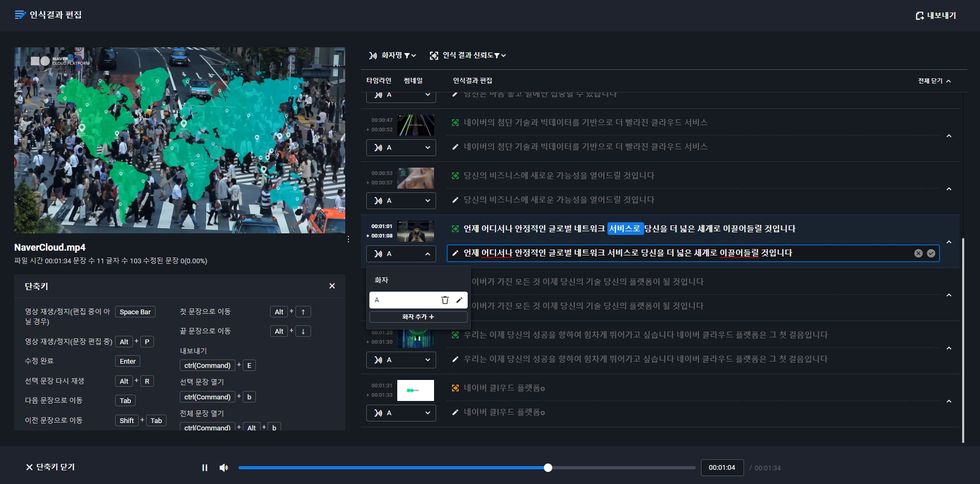Collapse the 00:01:31 sentence row chevron
Screen dimensions: 980x484
tap(949, 401)
